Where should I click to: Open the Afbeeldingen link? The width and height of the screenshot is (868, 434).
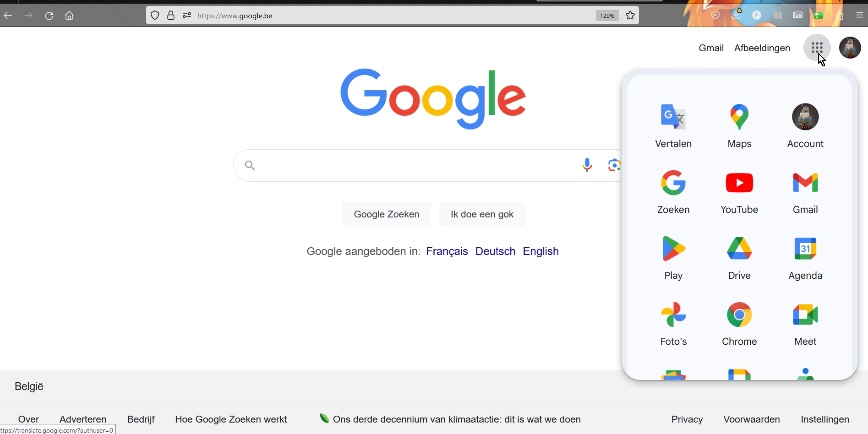pyautogui.click(x=762, y=48)
